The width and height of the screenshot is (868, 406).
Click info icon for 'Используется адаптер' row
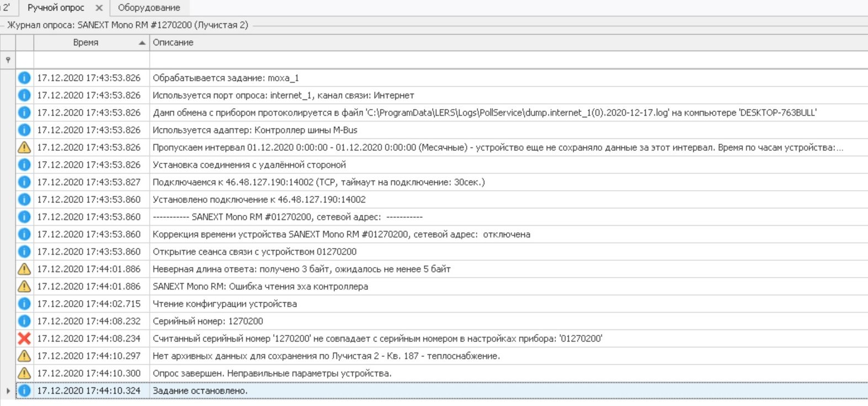(24, 130)
